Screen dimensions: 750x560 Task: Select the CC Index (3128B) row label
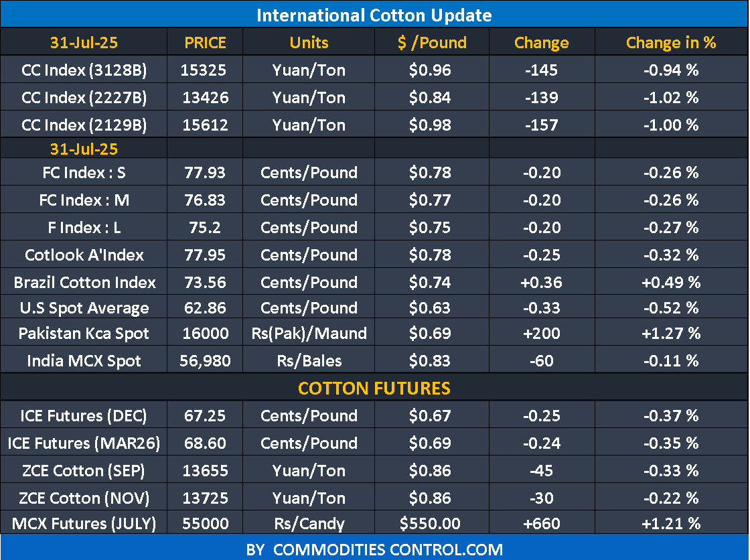(x=84, y=70)
